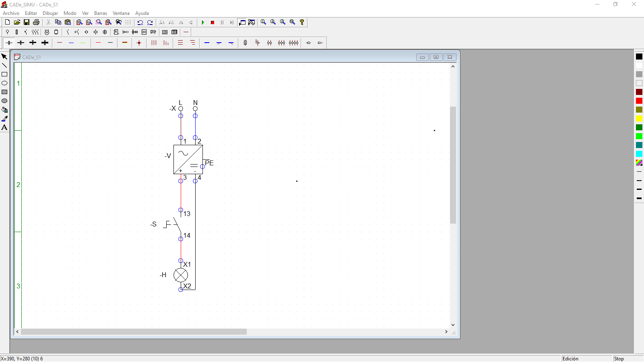This screenshot has height=362, width=644.
Task: Redo the last undone action
Action: click(x=150, y=23)
